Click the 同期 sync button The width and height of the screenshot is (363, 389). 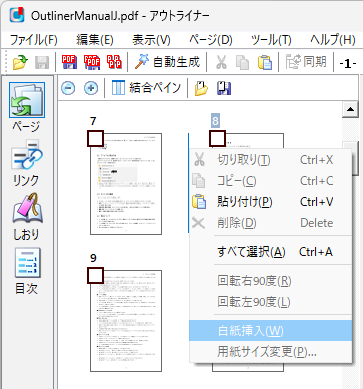(x=306, y=62)
